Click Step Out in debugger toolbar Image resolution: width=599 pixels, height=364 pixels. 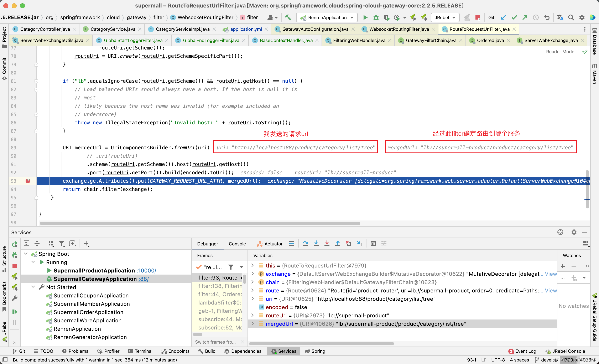[337, 243]
